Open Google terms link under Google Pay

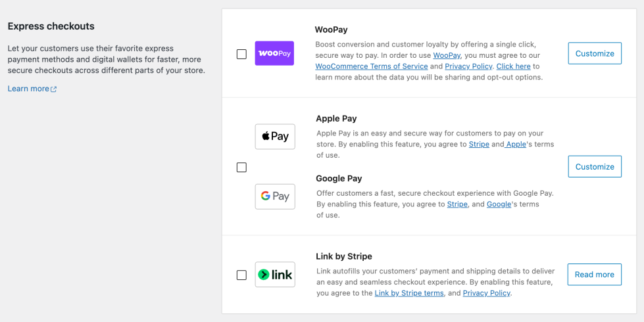point(499,204)
